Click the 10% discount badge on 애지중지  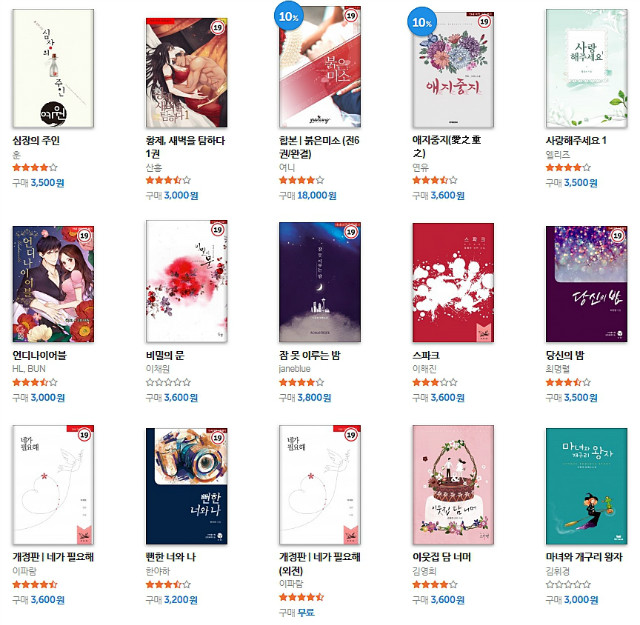[x=422, y=22]
